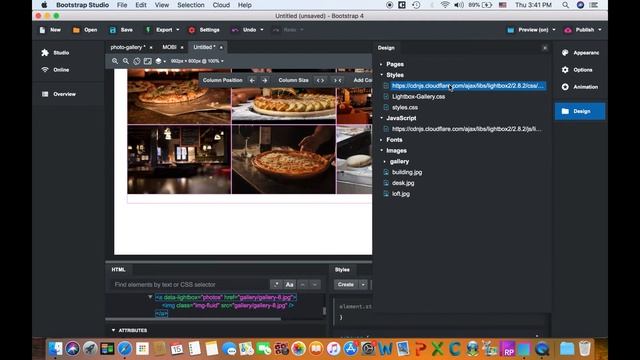The height and width of the screenshot is (360, 640).
Task: Close the Untitled tab
Action: point(221,47)
